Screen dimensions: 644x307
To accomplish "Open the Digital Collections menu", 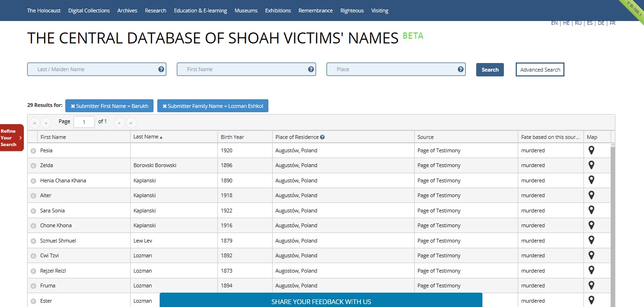I will point(89,11).
